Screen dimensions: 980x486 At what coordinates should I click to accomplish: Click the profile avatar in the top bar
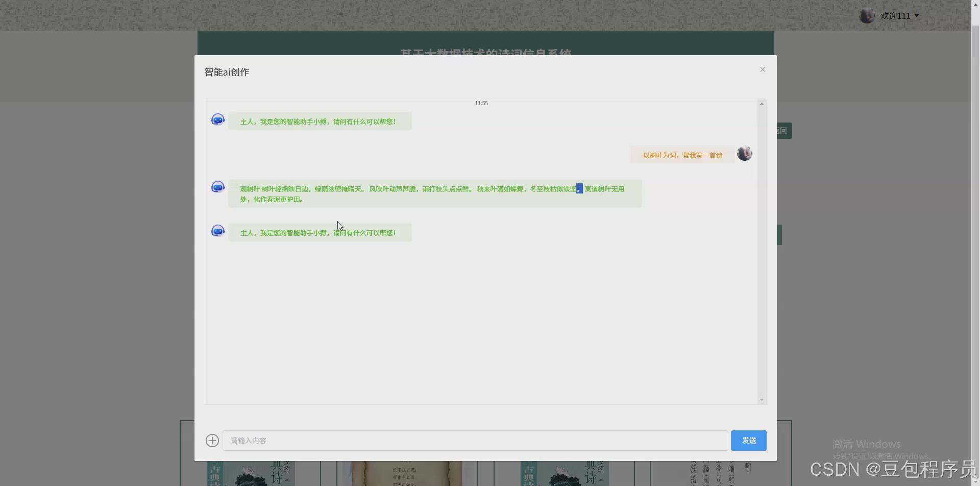[867, 16]
